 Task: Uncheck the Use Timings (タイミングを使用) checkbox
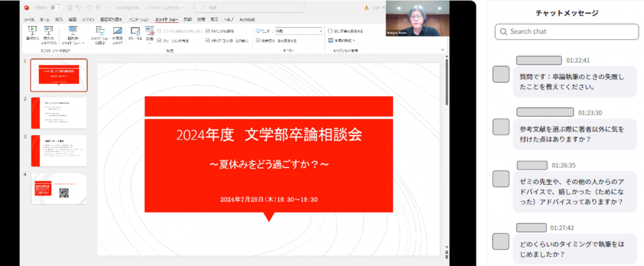208,31
